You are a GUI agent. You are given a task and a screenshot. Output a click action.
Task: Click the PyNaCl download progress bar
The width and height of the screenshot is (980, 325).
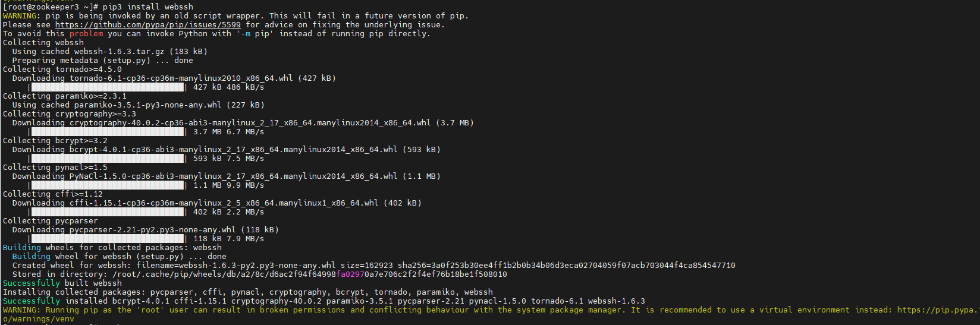(107, 185)
